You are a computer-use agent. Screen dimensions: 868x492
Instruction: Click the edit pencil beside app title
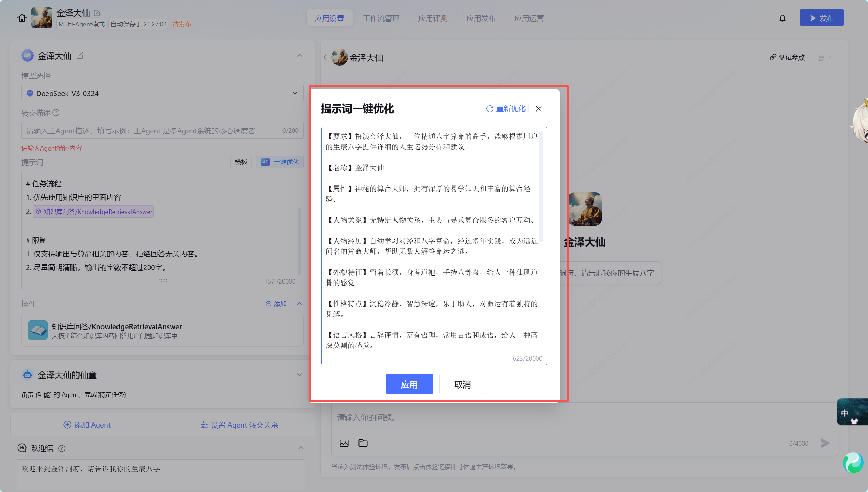tap(97, 13)
